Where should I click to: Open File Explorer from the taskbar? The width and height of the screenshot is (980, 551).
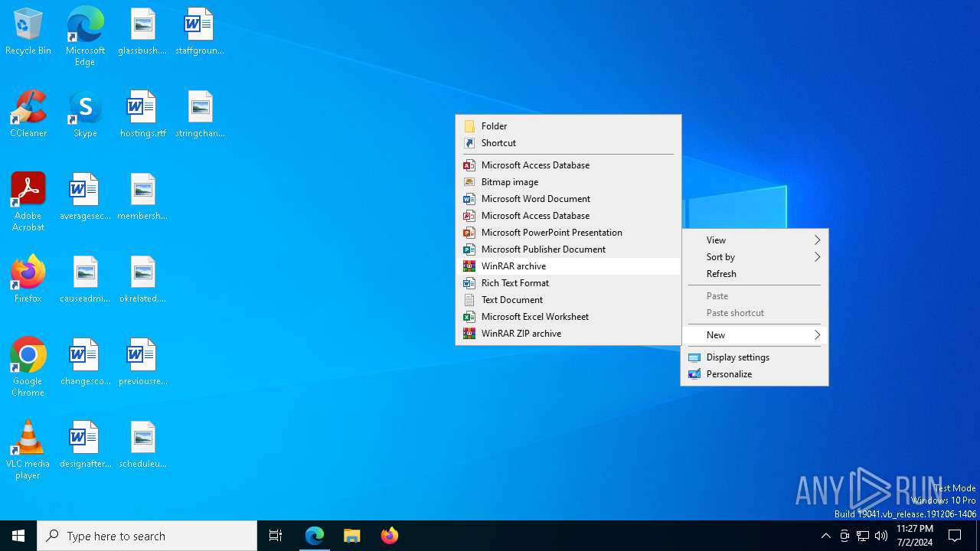tap(352, 536)
